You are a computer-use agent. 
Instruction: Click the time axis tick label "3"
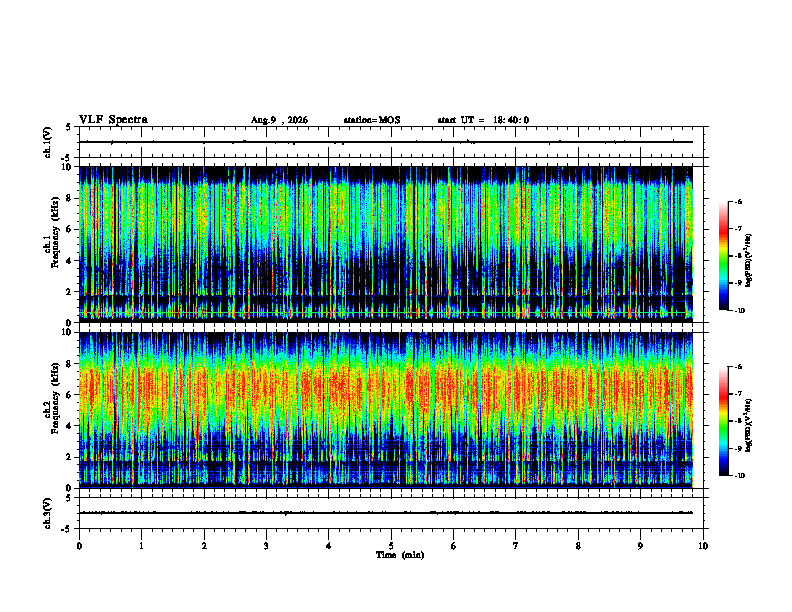tap(266, 546)
